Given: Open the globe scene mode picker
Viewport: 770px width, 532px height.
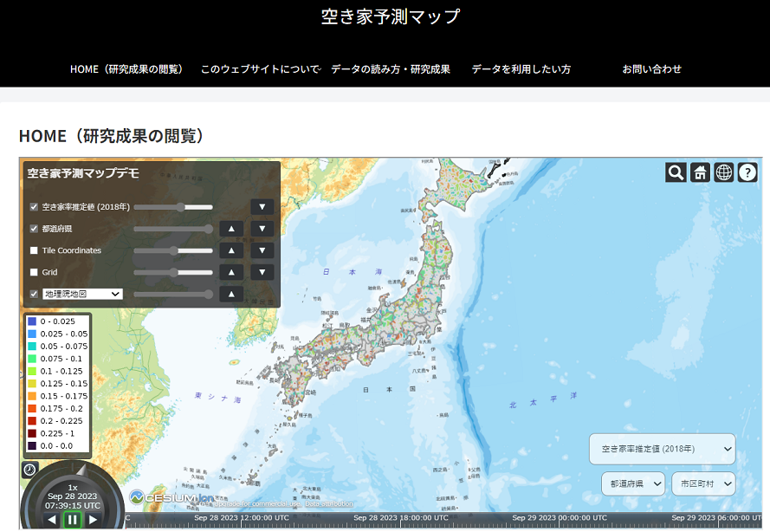Looking at the screenshot, I should [x=724, y=172].
